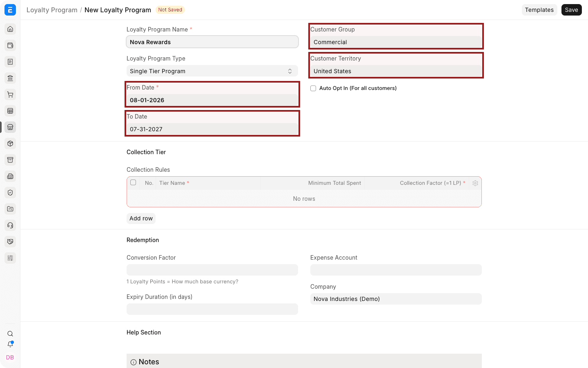Open the handshake sidebar icon

click(10, 242)
